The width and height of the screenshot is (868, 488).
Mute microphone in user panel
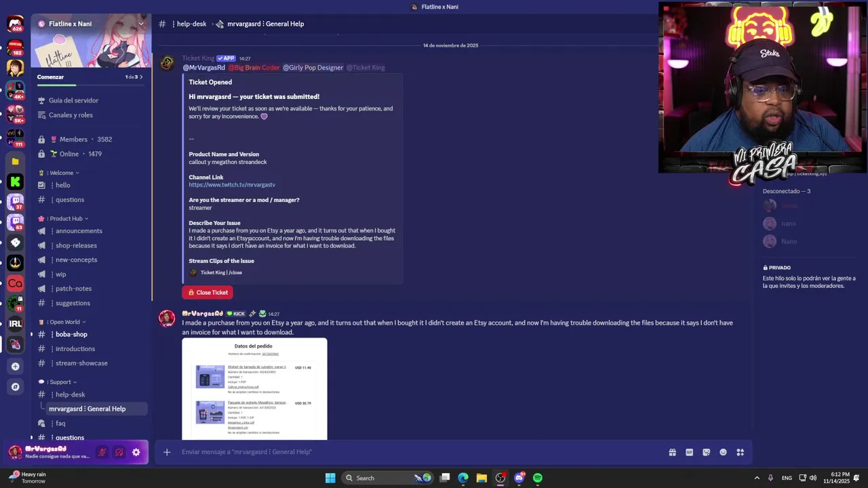[x=102, y=452]
